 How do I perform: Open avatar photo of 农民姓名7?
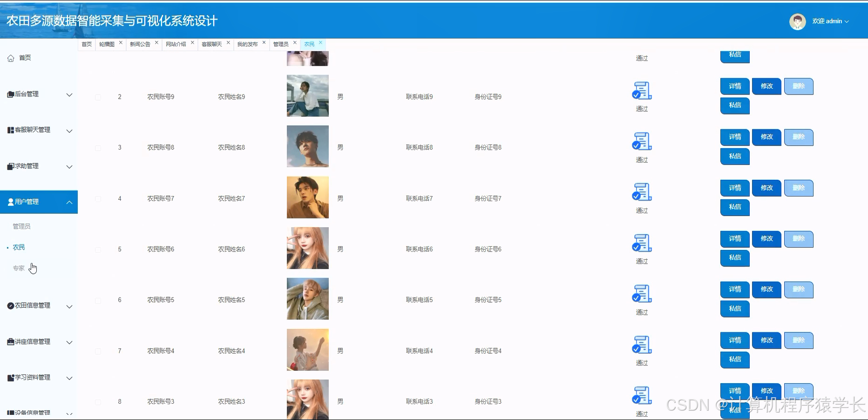tap(307, 197)
